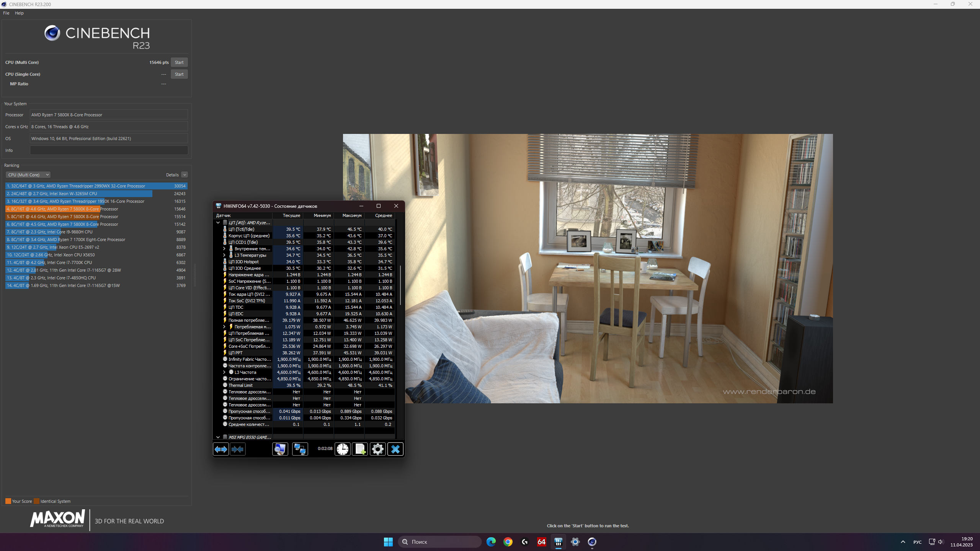Click HWiNFO collapse-columns arrows icon
This screenshot has width=980, height=551.
(237, 449)
